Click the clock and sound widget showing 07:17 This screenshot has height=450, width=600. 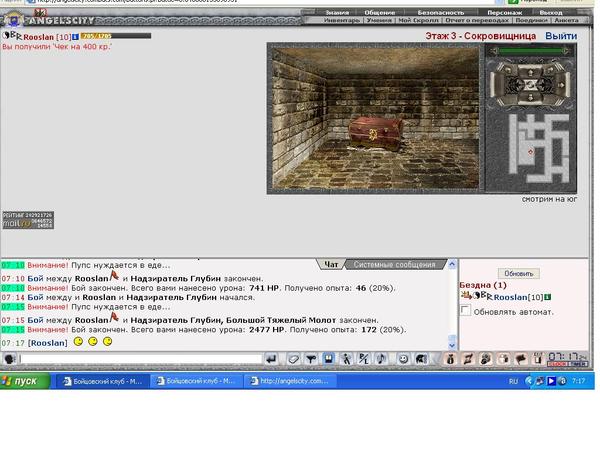coord(567,359)
